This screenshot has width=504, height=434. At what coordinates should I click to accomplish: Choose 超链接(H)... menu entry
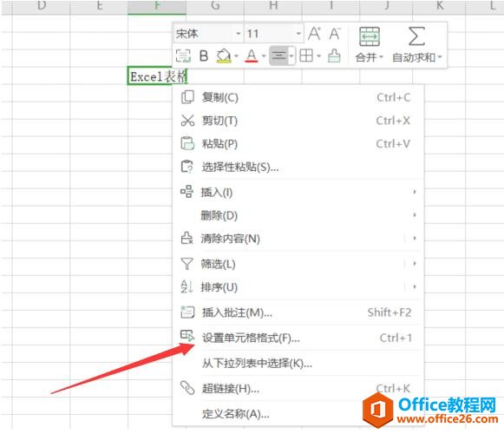click(x=298, y=388)
